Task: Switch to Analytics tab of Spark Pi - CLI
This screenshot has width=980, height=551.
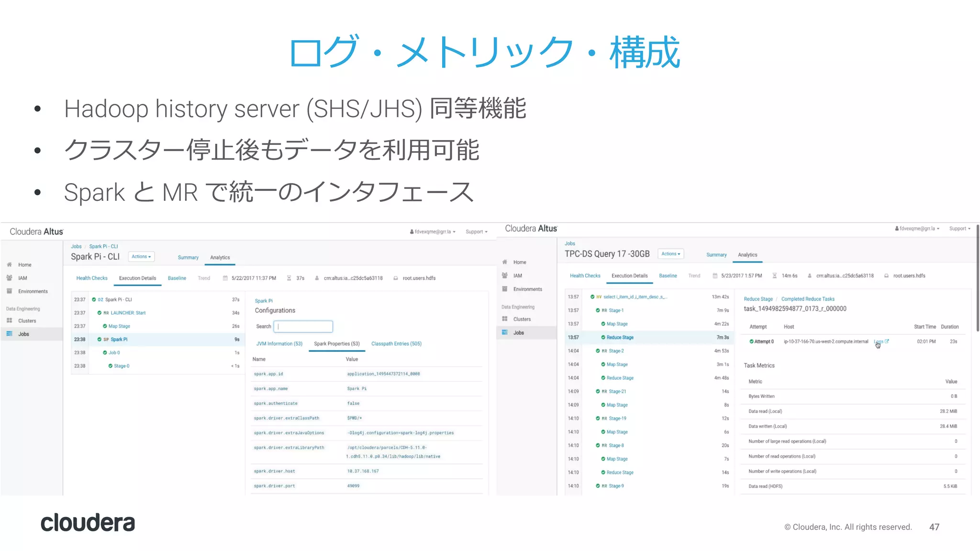Action: pyautogui.click(x=220, y=258)
